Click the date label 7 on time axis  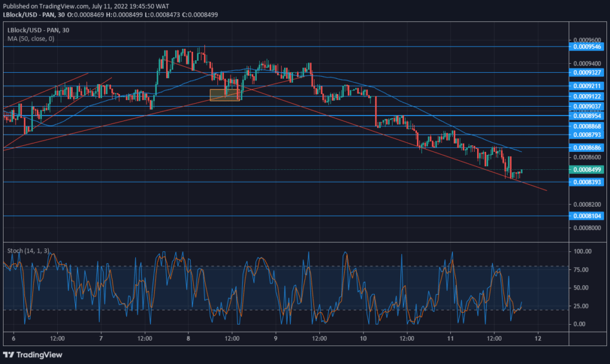tap(101, 338)
